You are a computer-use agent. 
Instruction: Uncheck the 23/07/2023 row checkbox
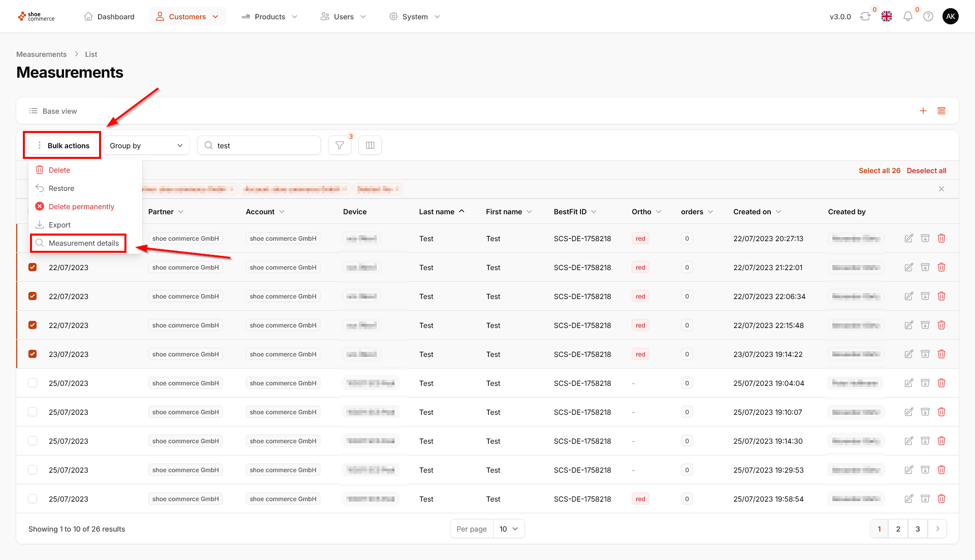click(x=32, y=354)
